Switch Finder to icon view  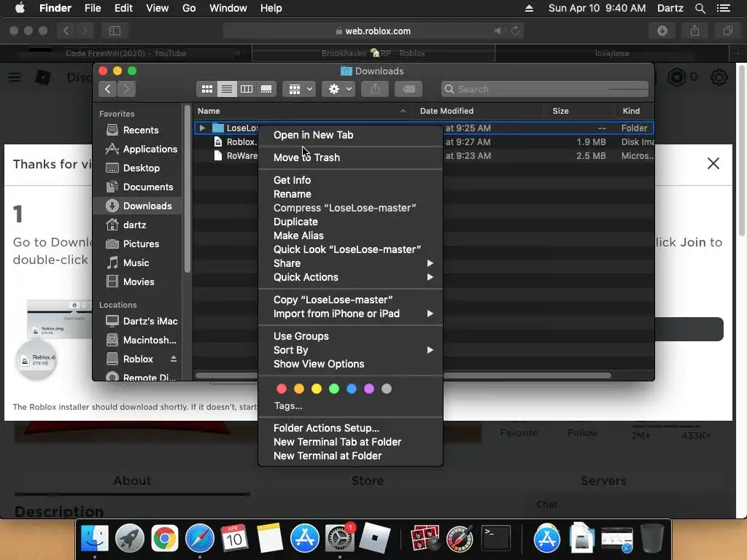tap(206, 89)
